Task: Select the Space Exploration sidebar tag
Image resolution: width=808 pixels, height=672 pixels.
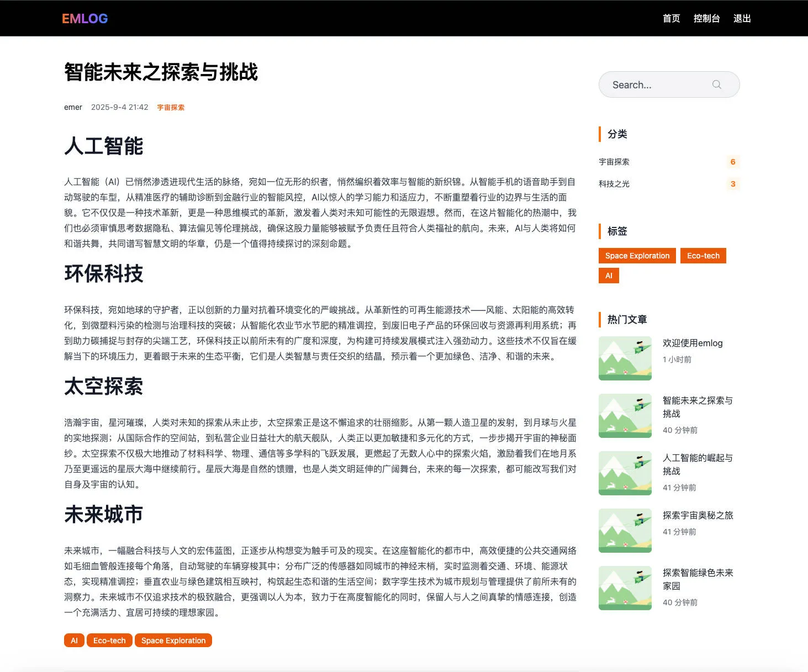Action: tap(637, 256)
